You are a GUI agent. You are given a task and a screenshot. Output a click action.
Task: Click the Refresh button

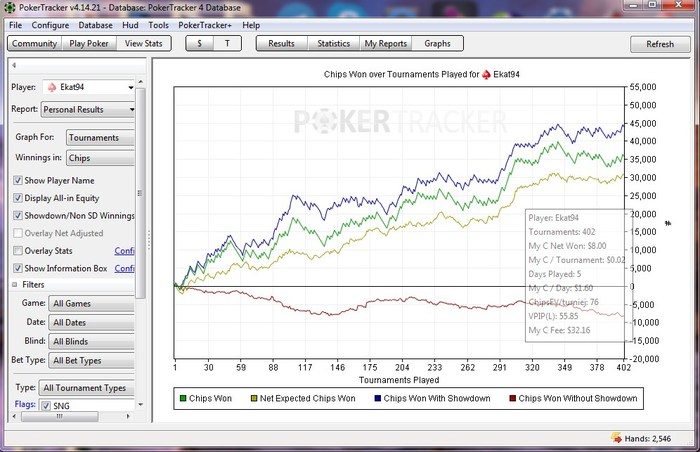click(660, 44)
